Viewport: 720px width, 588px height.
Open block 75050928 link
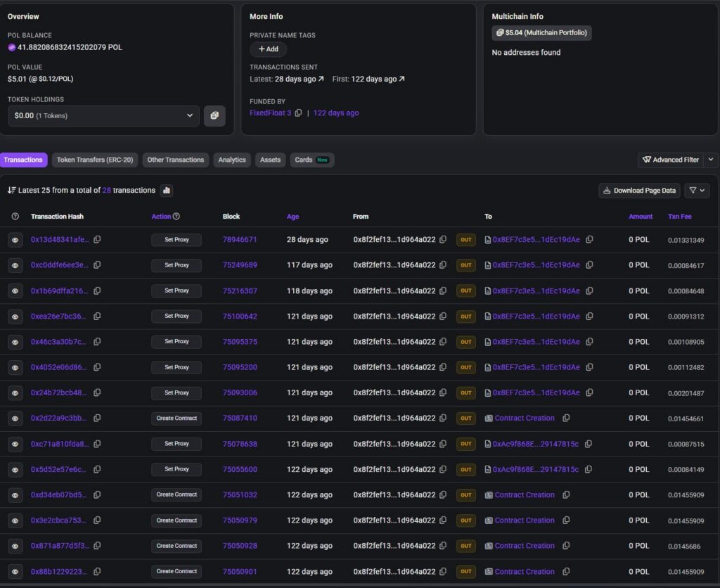pyautogui.click(x=240, y=546)
